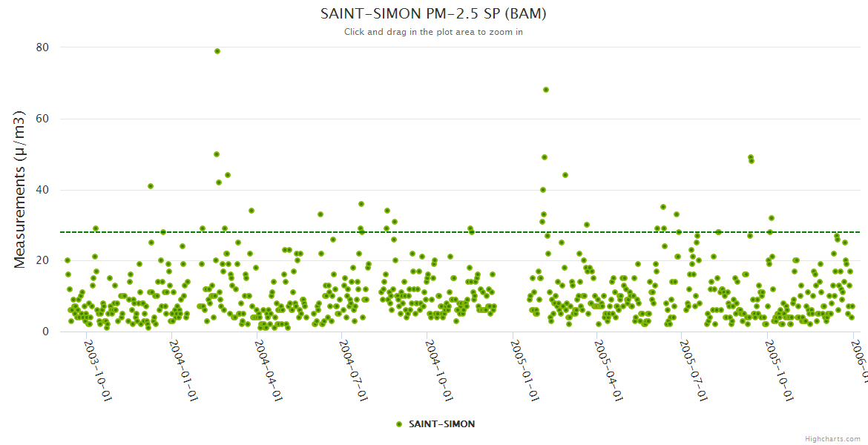868x445 pixels.
Task: Click the data point at 50 in early 2004
Action: [217, 154]
